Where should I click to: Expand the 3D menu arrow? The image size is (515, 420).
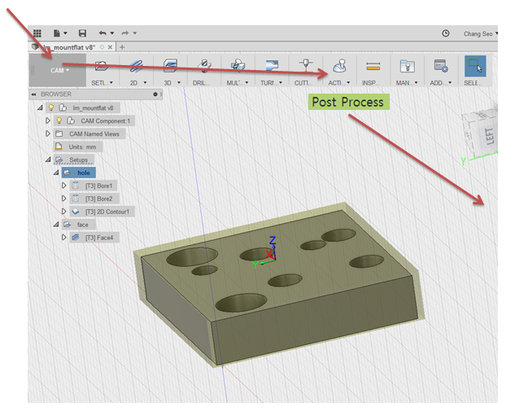pos(179,82)
